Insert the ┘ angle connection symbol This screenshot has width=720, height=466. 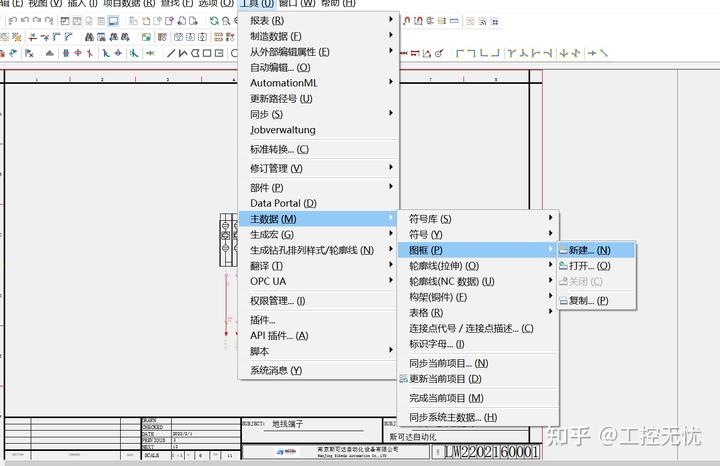(495, 53)
